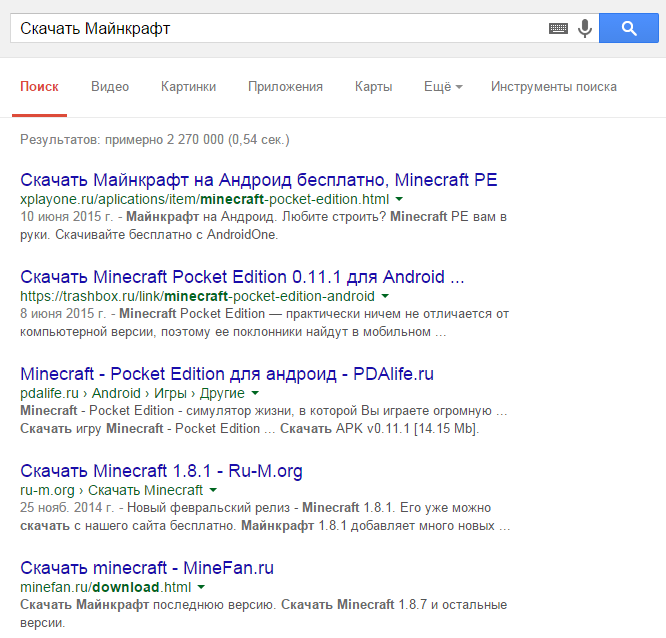Click the Результатов: примерно 2 270 000 text

[155, 139]
